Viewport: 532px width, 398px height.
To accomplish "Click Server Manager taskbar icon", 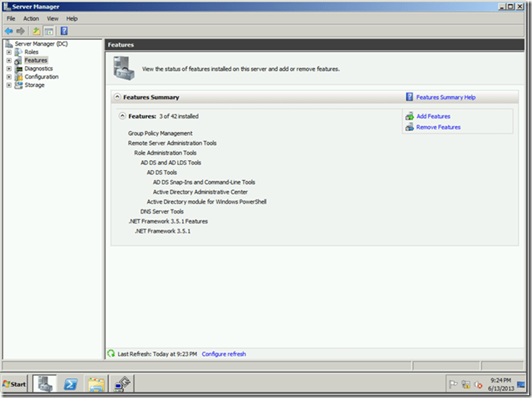I will [x=43, y=384].
